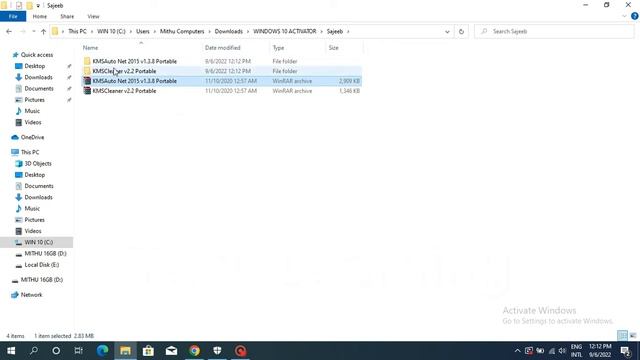The width and height of the screenshot is (640, 360).
Task: Select the KMSAuto Net 2015 v1.3.8 Portable folder icon
Action: pyautogui.click(x=87, y=61)
